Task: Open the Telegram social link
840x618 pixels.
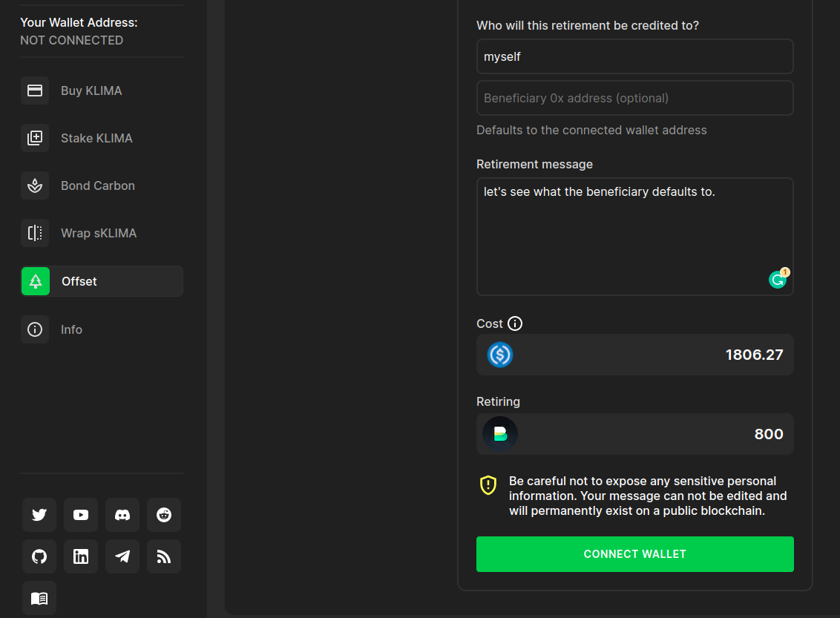Action: (x=122, y=556)
